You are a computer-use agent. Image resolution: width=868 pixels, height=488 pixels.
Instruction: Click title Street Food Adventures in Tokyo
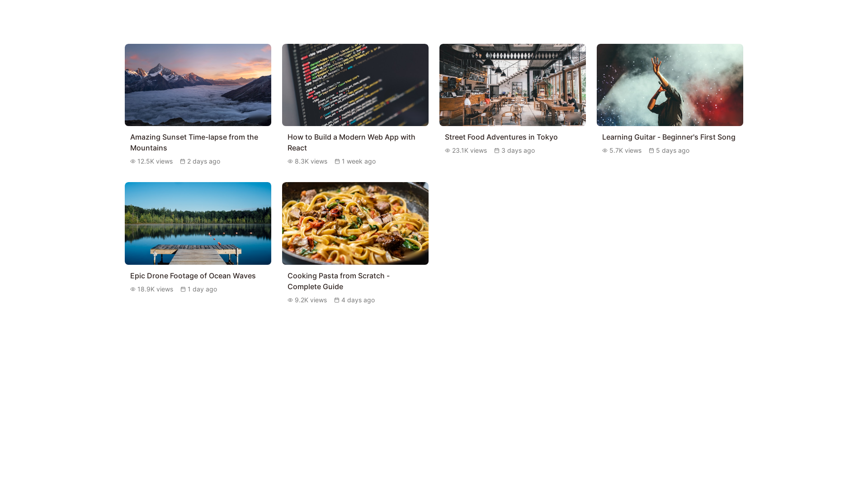tap(501, 137)
